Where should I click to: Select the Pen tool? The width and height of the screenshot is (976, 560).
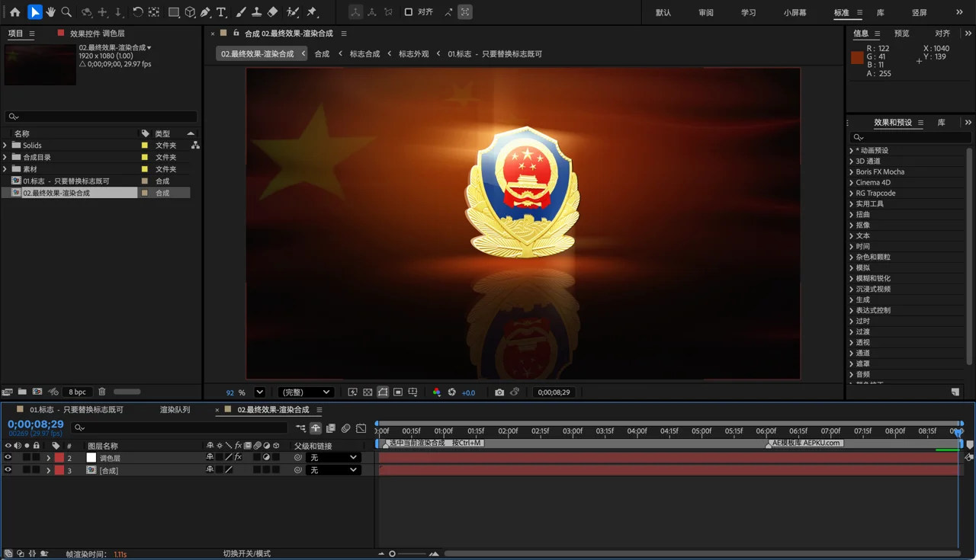[x=206, y=12]
